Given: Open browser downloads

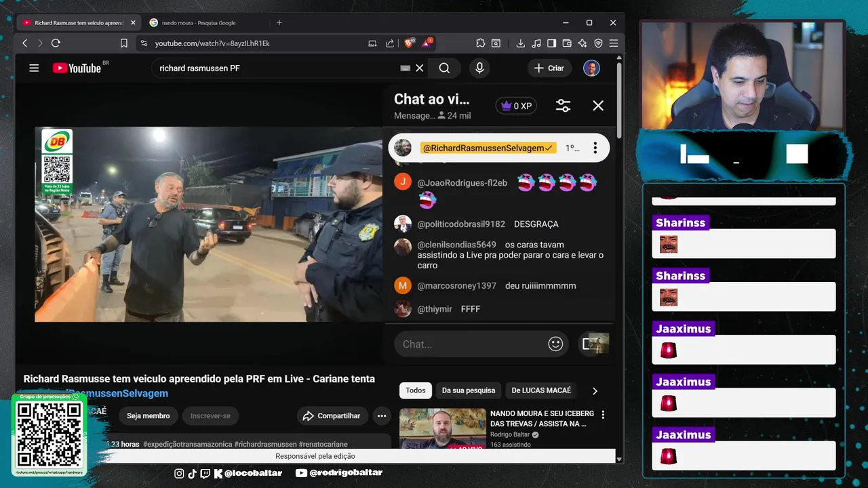Looking at the screenshot, I should click(521, 43).
